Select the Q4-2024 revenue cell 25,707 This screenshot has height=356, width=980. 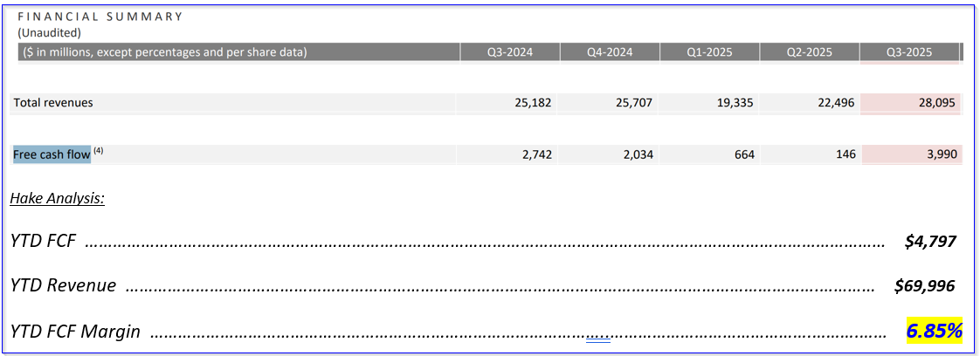pos(632,103)
